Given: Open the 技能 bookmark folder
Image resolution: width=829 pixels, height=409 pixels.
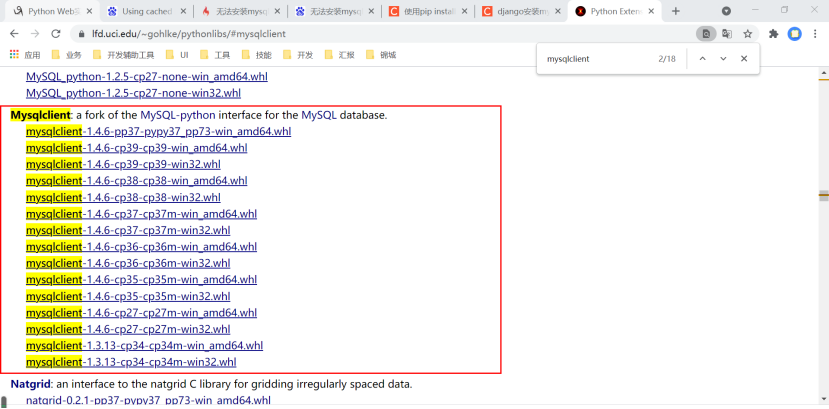Looking at the screenshot, I should (256, 54).
